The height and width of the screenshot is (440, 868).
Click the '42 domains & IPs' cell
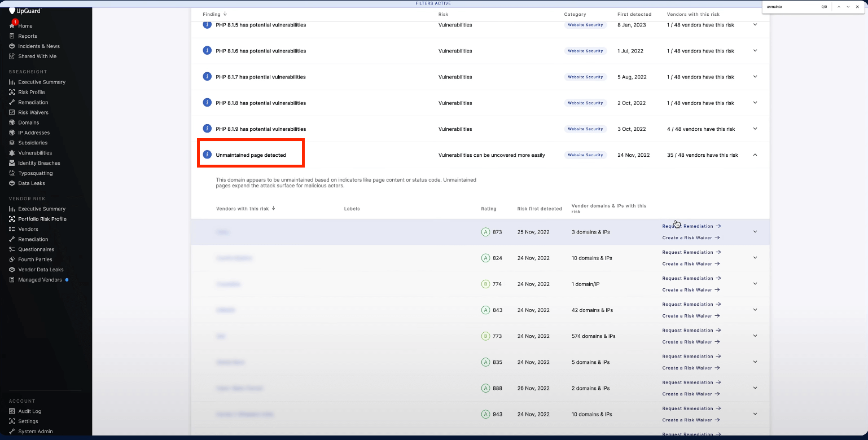592,310
